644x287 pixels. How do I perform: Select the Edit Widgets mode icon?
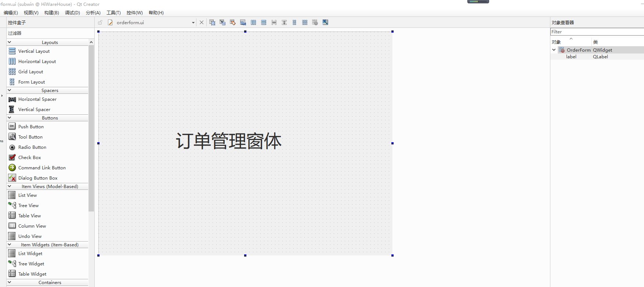coord(212,22)
